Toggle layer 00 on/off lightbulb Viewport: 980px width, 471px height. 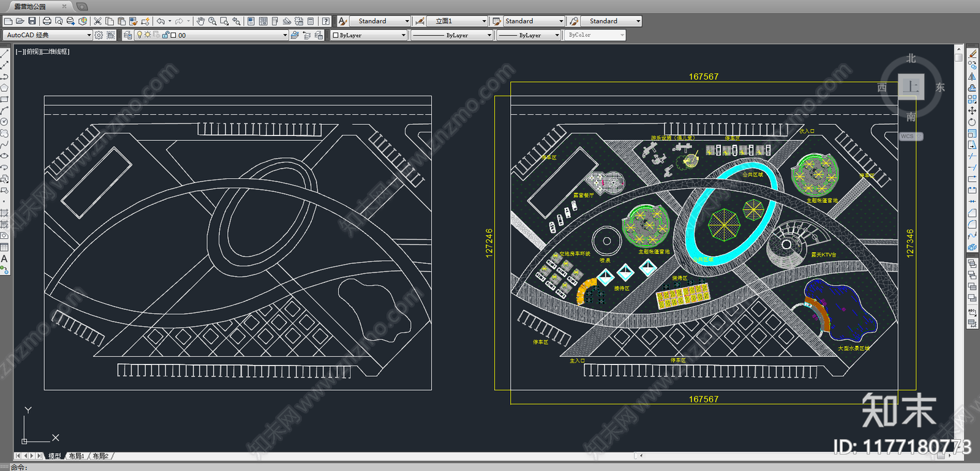[x=139, y=35]
